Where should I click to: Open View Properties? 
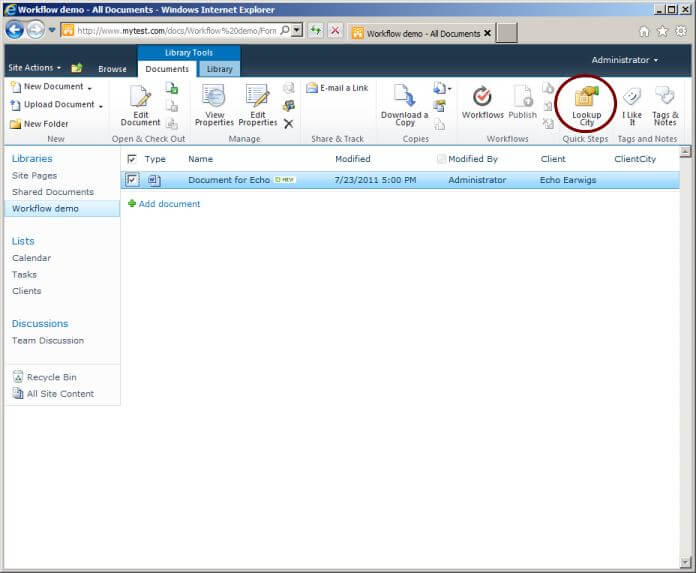pyautogui.click(x=214, y=106)
